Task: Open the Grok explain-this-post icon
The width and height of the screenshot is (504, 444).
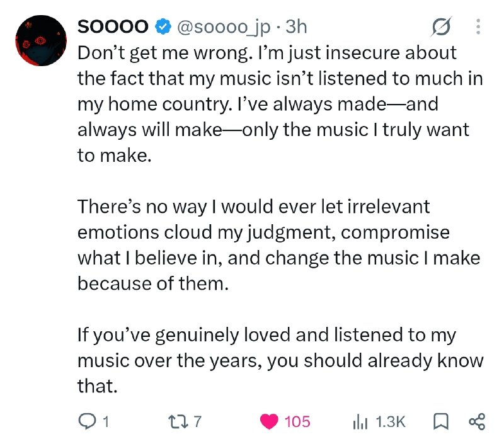Action: click(441, 26)
